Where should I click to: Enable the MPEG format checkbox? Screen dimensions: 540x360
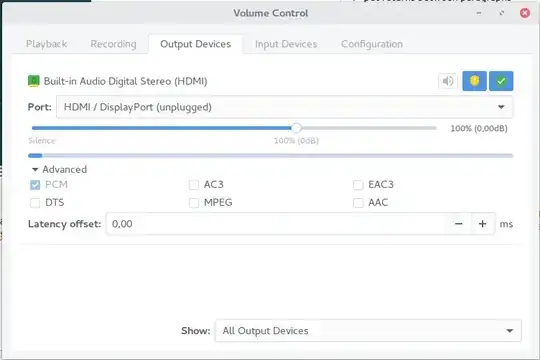194,203
